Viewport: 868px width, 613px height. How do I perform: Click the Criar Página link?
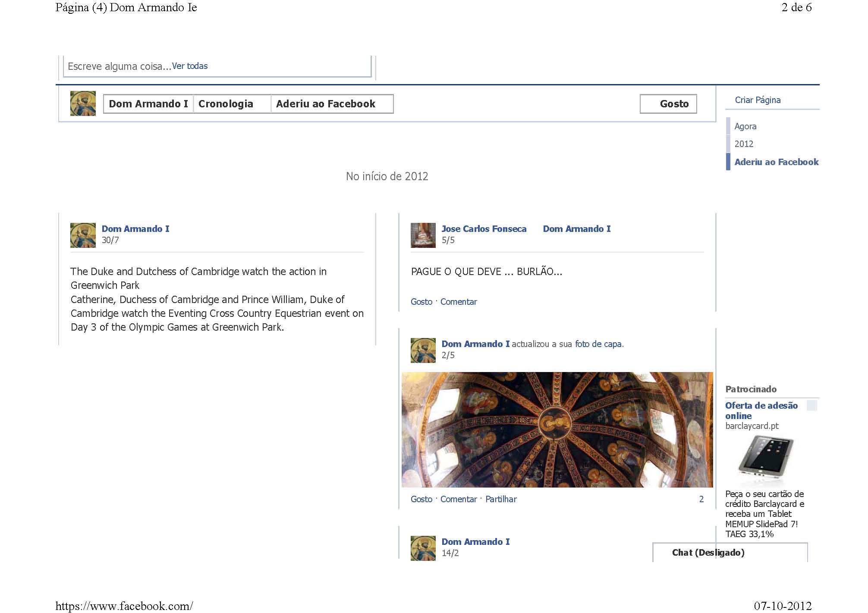pyautogui.click(x=758, y=100)
